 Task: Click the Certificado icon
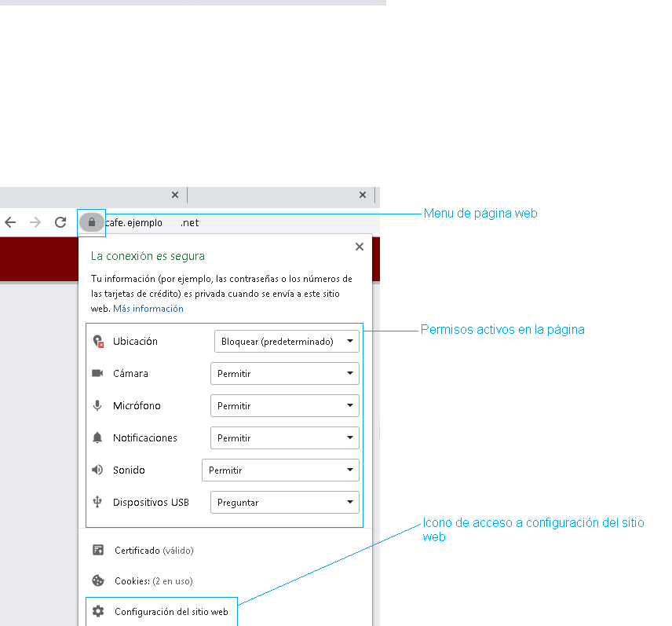(x=98, y=550)
